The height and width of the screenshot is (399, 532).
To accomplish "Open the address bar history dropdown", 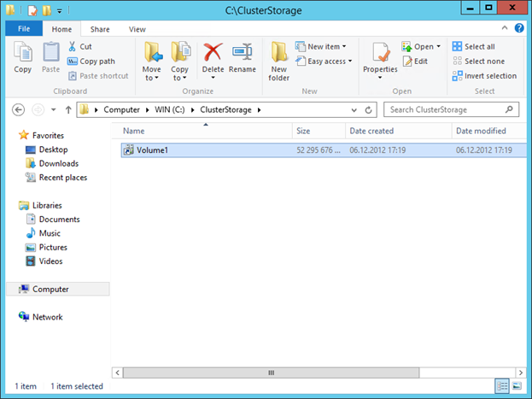I will (354, 110).
